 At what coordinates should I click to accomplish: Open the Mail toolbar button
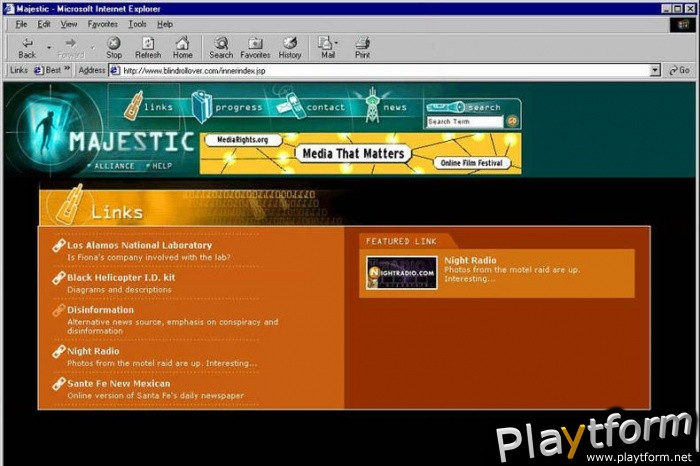[x=327, y=48]
